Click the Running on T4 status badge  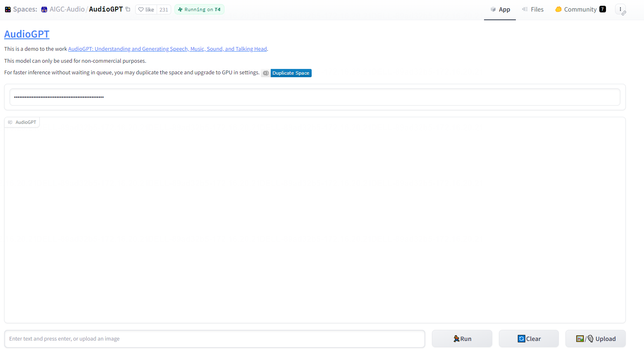(x=199, y=9)
